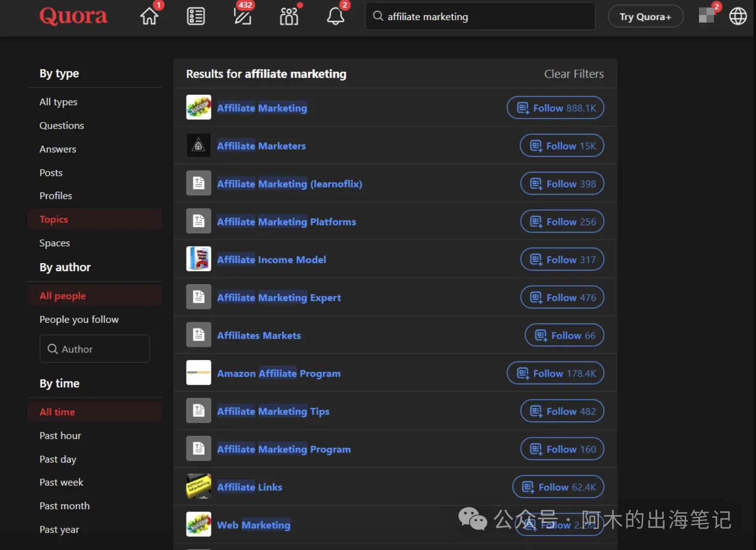756x550 pixels.
Task: Click the affiliate marketing search box
Action: click(x=480, y=17)
